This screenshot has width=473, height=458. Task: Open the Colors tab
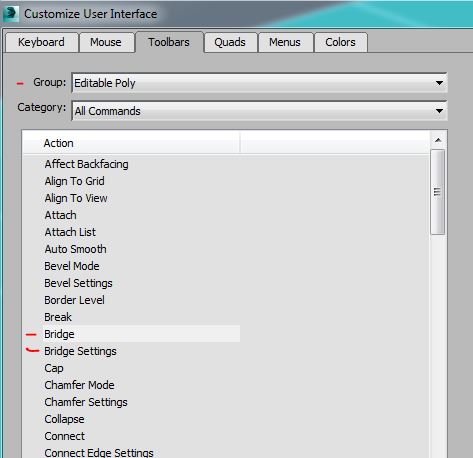tap(341, 42)
